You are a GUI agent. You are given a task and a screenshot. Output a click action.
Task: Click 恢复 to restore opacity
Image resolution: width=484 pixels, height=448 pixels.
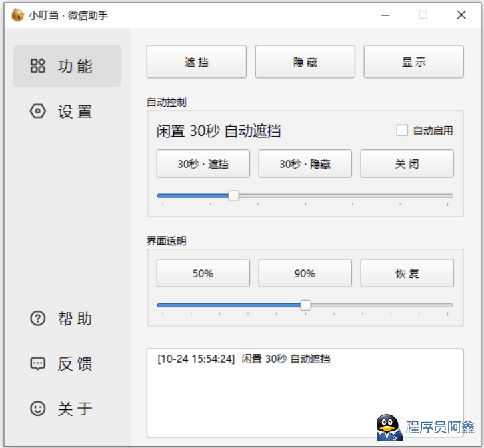(x=407, y=273)
